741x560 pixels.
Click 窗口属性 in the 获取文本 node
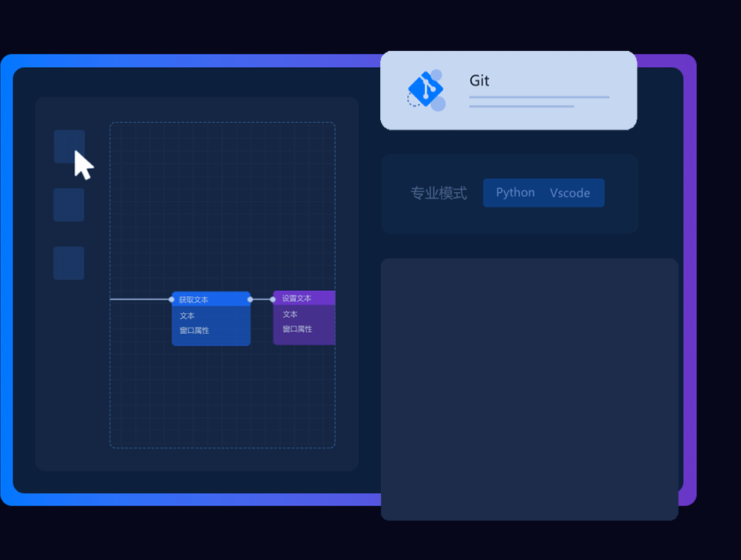pyautogui.click(x=194, y=330)
